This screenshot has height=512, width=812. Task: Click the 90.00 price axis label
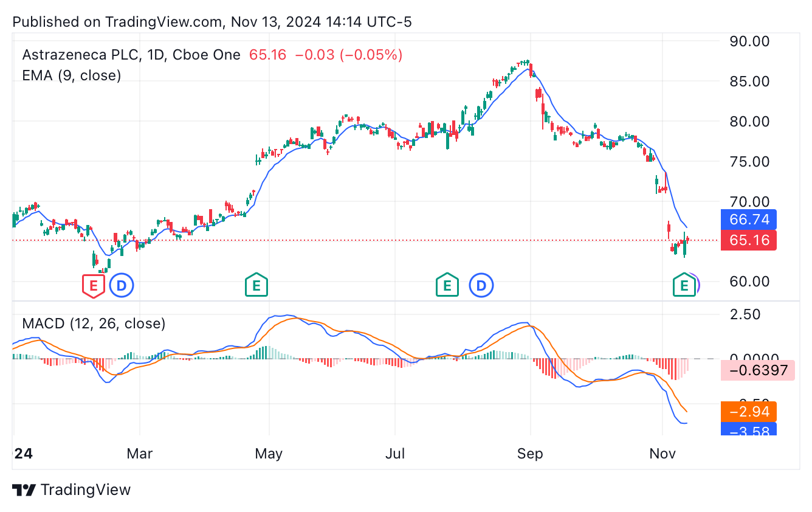pyautogui.click(x=749, y=41)
